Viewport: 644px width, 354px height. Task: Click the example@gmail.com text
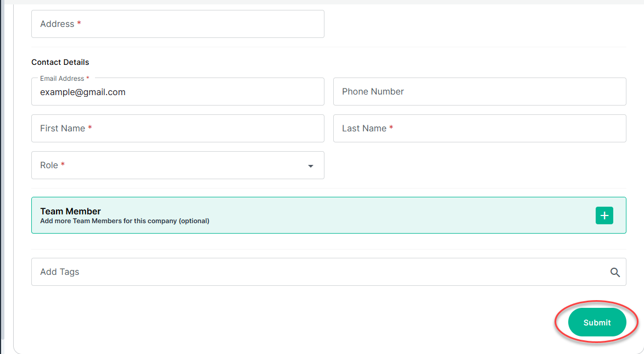[x=83, y=92]
